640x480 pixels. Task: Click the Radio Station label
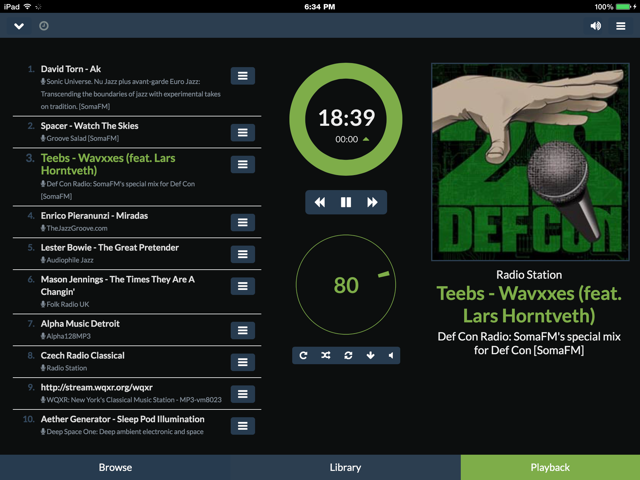coord(529,275)
